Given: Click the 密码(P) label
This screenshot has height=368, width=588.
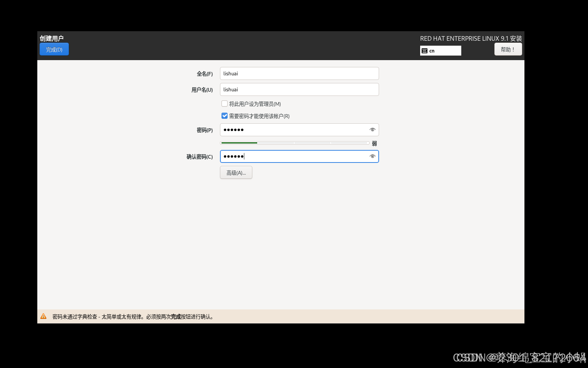Looking at the screenshot, I should click(205, 130).
